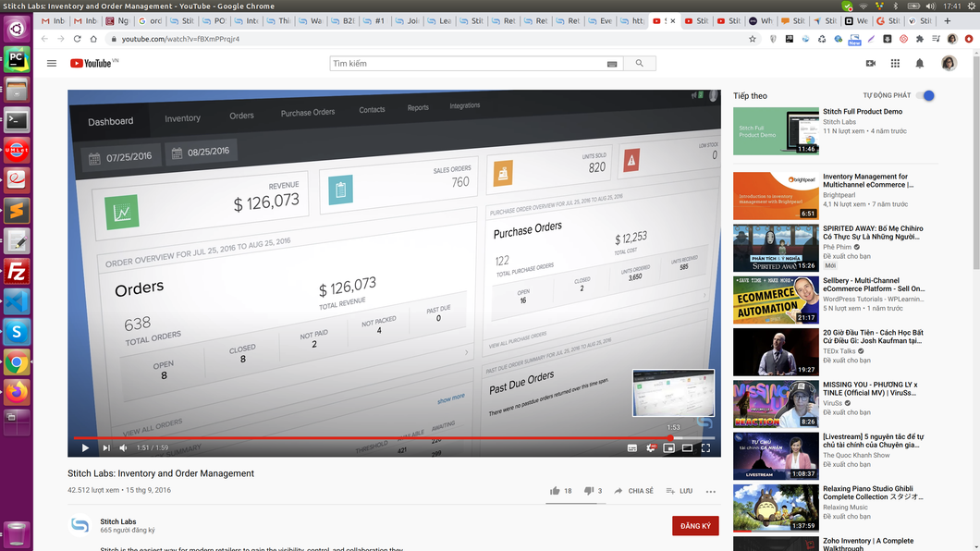Open the Stitch Labs channel link
980x551 pixels.
click(x=118, y=521)
